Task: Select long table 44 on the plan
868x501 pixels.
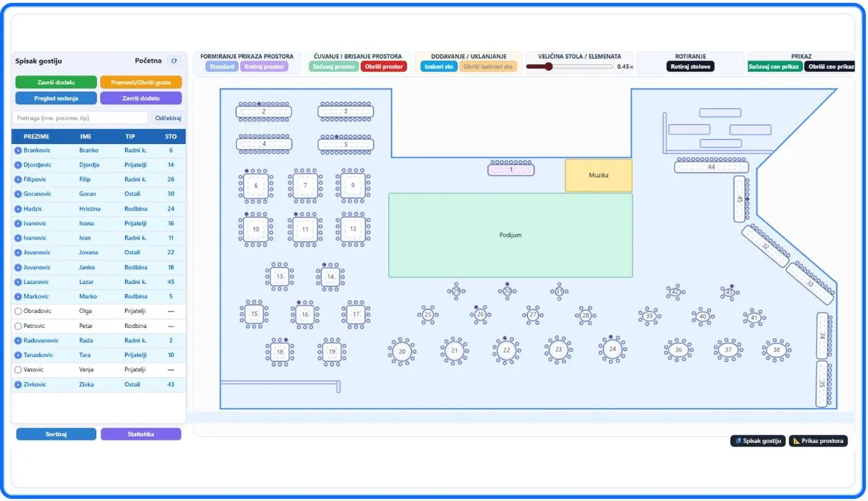Action: tap(710, 167)
